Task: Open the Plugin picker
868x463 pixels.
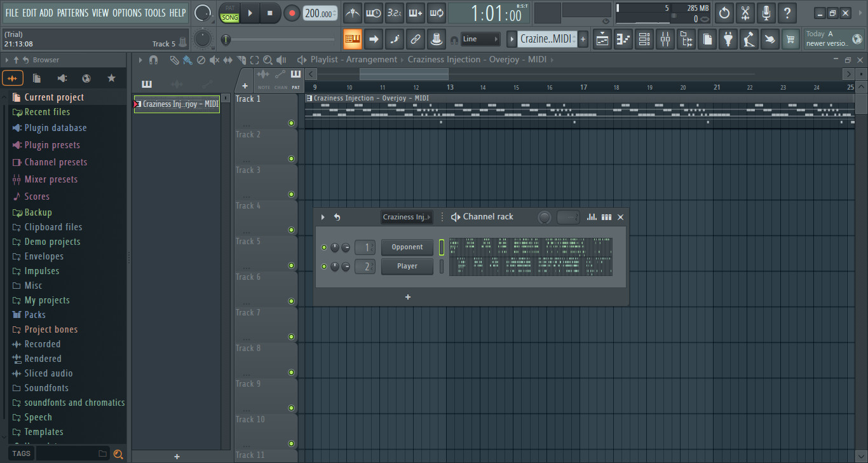Action: pyautogui.click(x=728, y=39)
